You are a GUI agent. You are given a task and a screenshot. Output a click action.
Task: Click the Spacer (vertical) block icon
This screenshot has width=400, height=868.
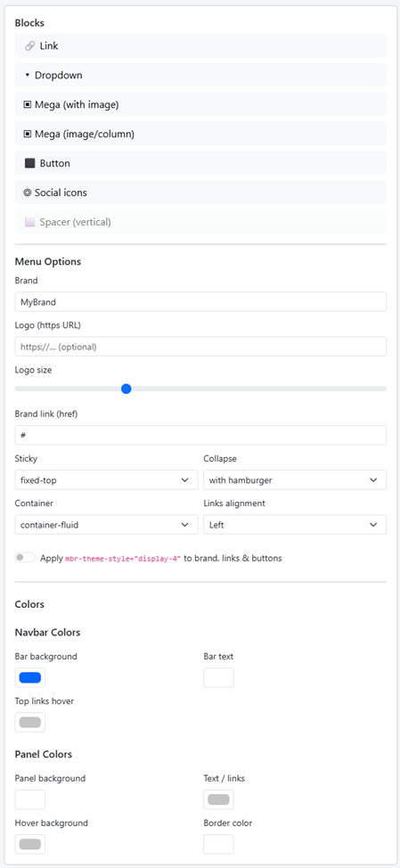pos(30,222)
